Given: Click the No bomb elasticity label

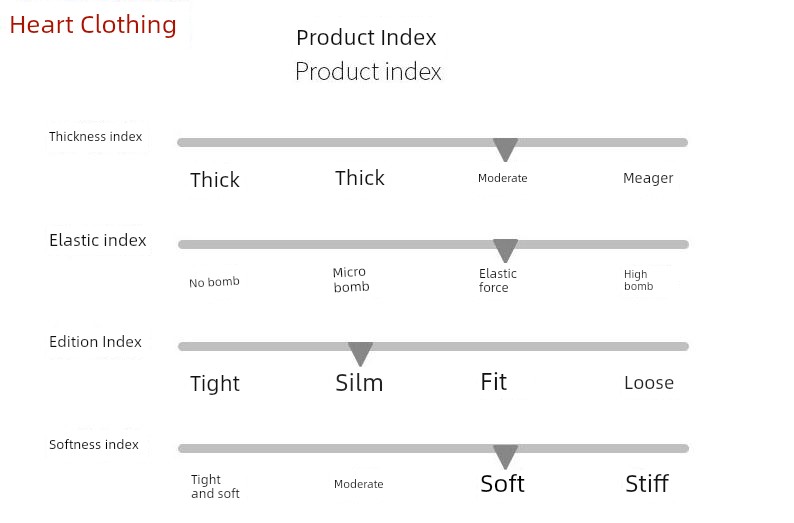Looking at the screenshot, I should point(214,282).
